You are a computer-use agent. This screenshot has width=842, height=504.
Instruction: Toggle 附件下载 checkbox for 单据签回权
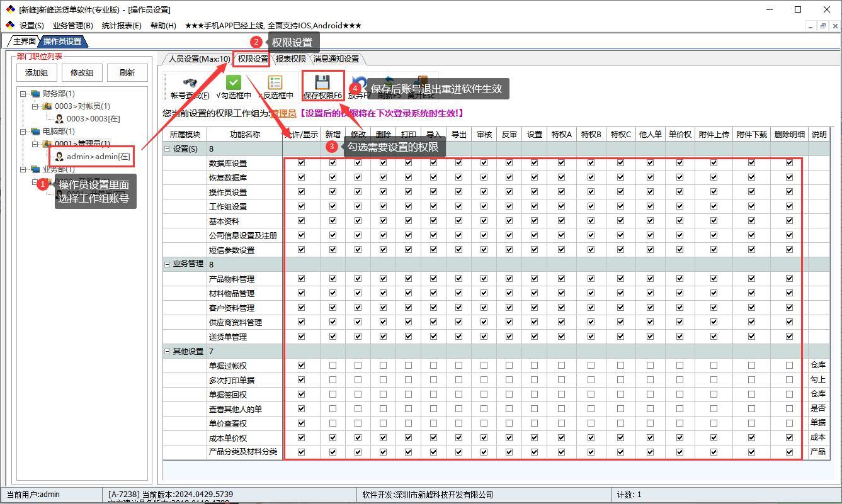[x=751, y=394]
